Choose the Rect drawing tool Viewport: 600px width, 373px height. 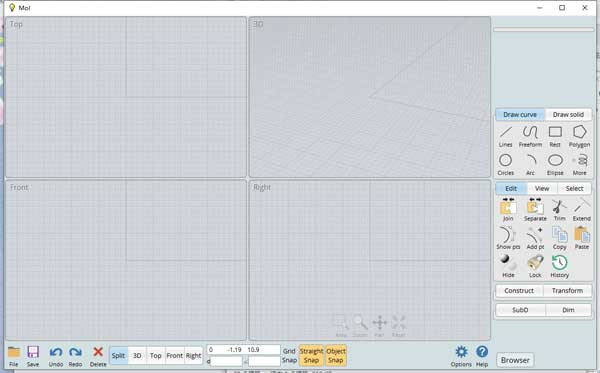555,136
